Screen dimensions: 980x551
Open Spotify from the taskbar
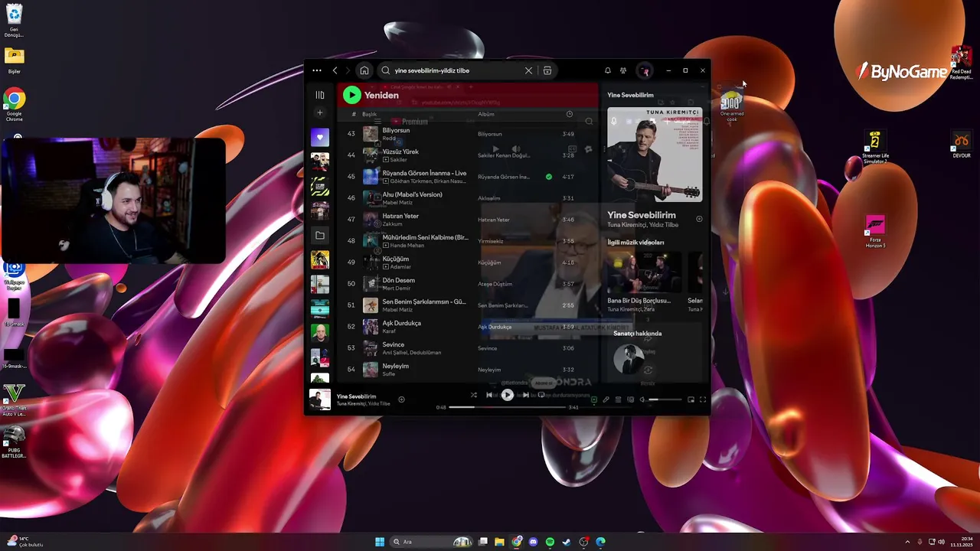[550, 542]
